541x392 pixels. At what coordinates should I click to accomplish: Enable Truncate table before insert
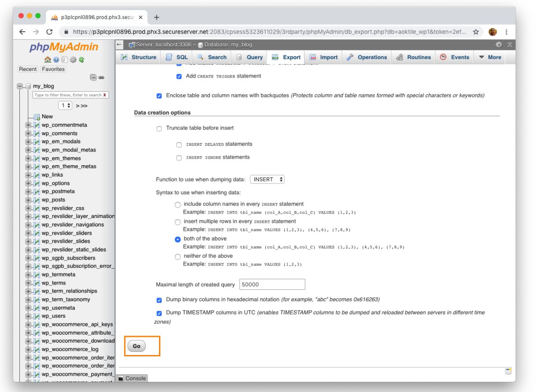coord(159,128)
